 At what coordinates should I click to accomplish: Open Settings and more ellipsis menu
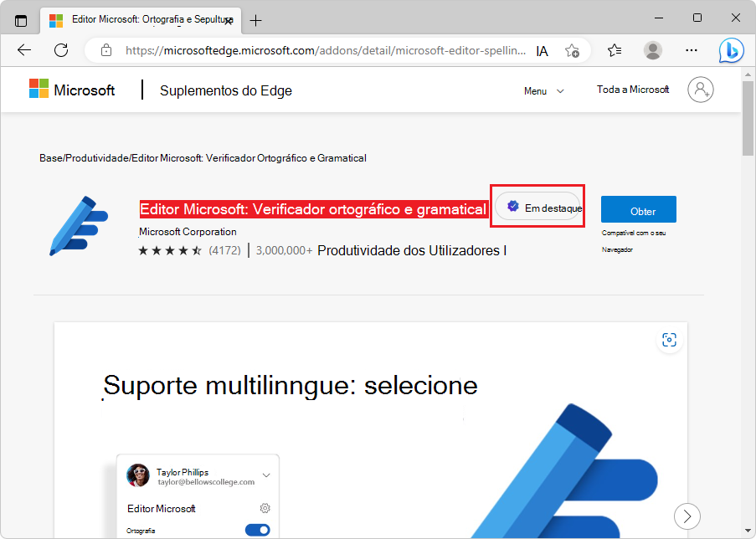tap(692, 50)
